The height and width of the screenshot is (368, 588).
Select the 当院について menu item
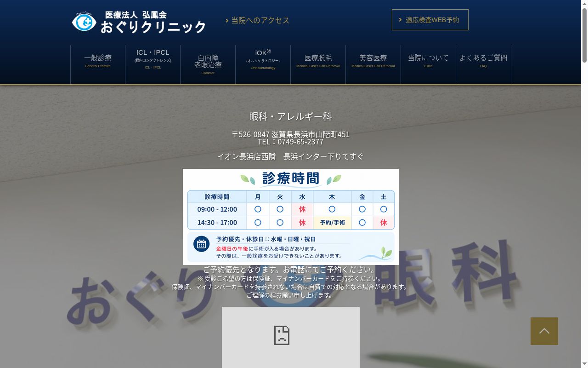pos(429,64)
